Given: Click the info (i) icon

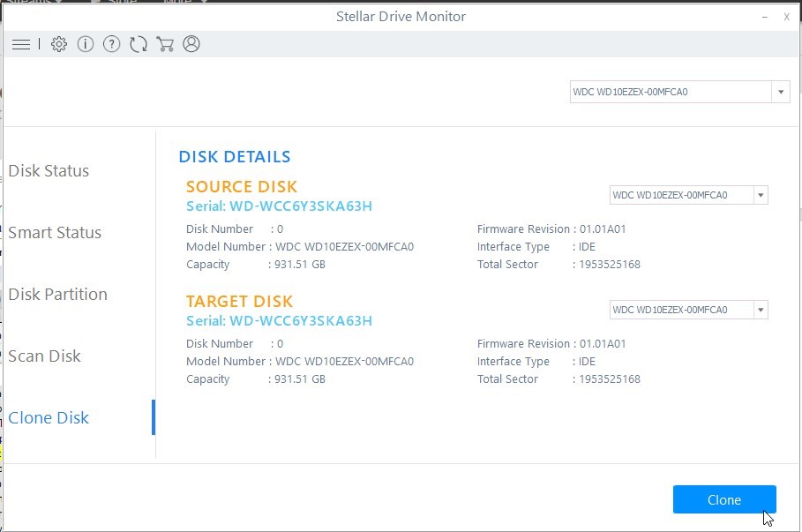Looking at the screenshot, I should [x=86, y=44].
